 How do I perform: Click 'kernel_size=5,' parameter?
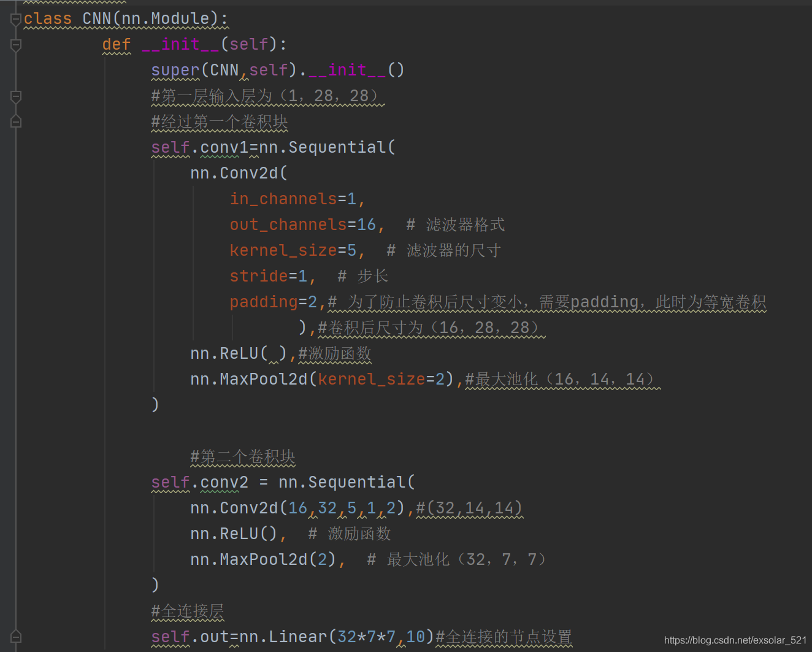tap(297, 251)
